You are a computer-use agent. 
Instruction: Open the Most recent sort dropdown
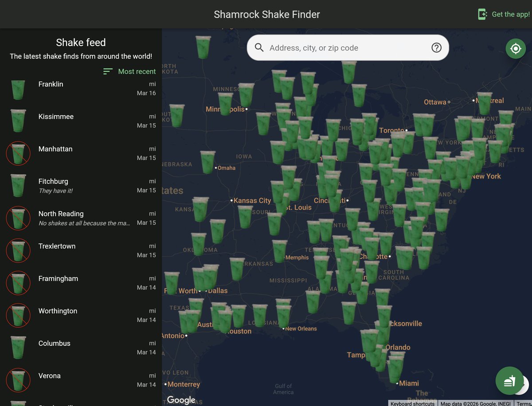tap(129, 71)
